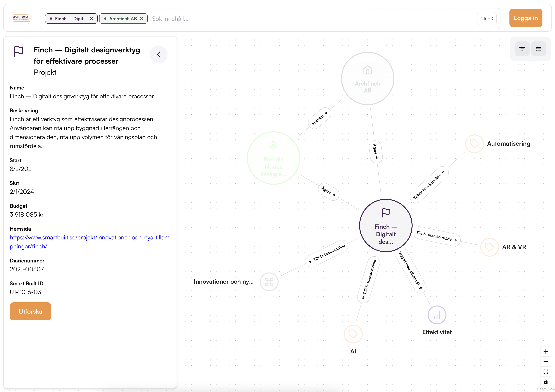Click the Ägare edge label from Pamela
Image resolution: width=555 pixels, height=392 pixels.
click(329, 192)
